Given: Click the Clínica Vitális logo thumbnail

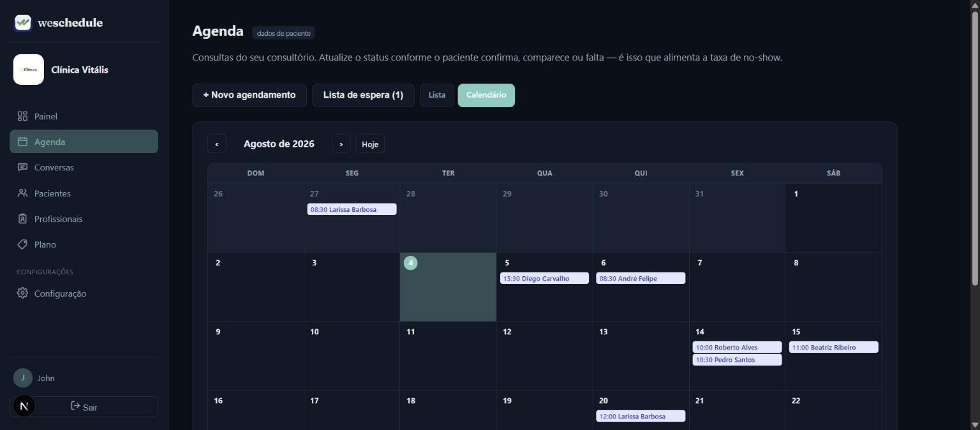Looking at the screenshot, I should [x=29, y=70].
